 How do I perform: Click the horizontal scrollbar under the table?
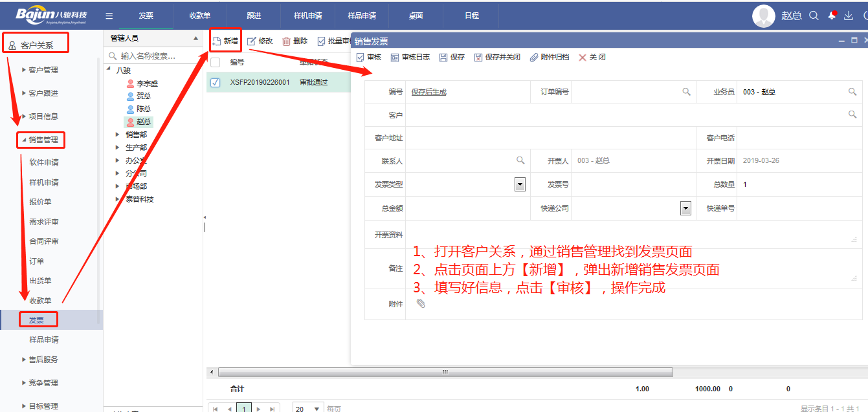point(445,373)
